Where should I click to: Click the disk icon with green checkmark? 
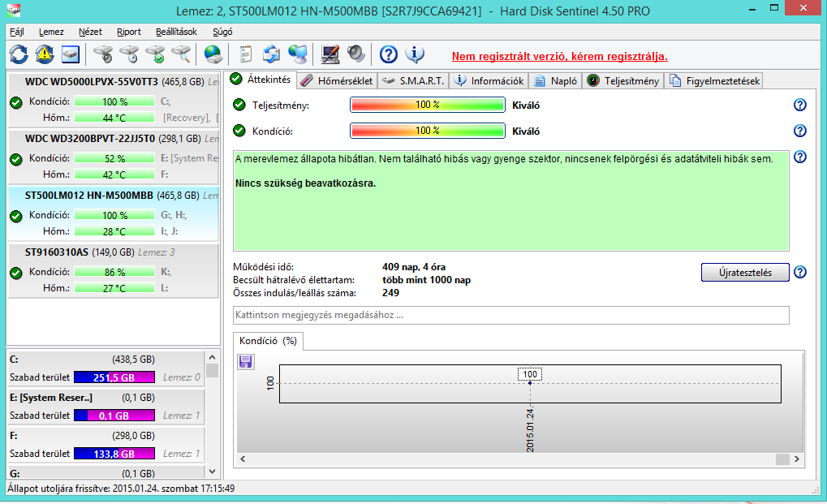[x=155, y=54]
